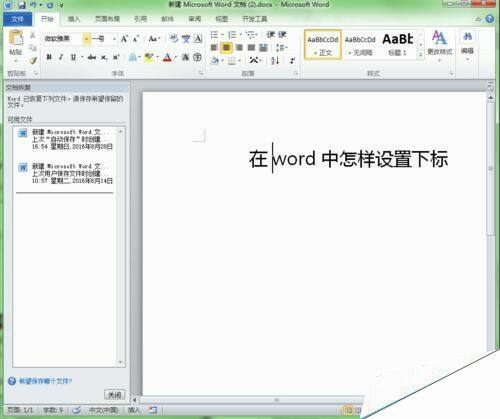The height and width of the screenshot is (419, 500).
Task: Expand the Styles gallery more arrow
Action: (x=421, y=56)
